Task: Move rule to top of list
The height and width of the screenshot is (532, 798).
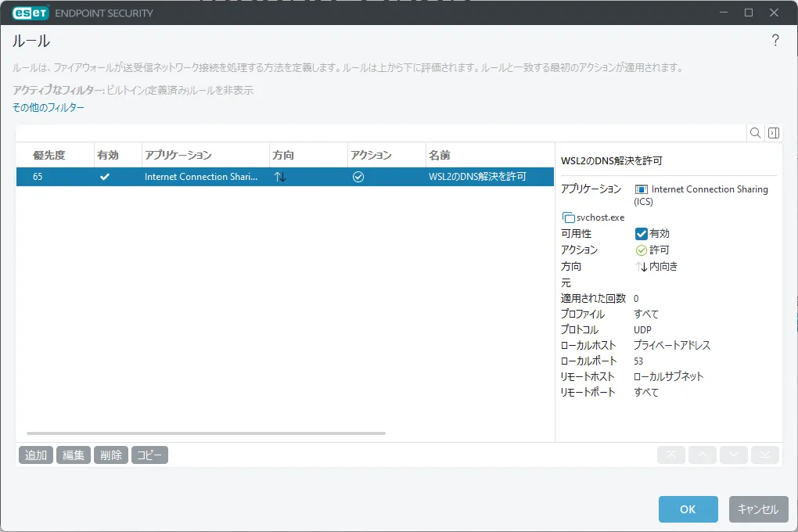Action: click(670, 455)
